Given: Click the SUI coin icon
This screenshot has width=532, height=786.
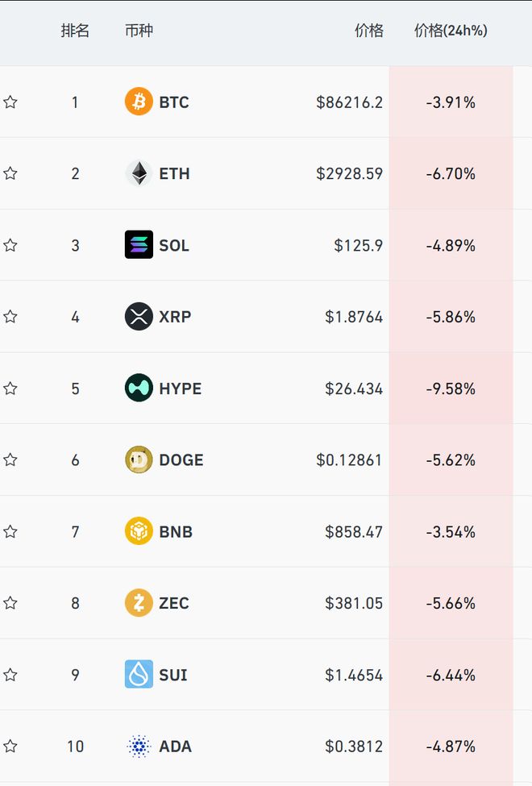Looking at the screenshot, I should 139,675.
